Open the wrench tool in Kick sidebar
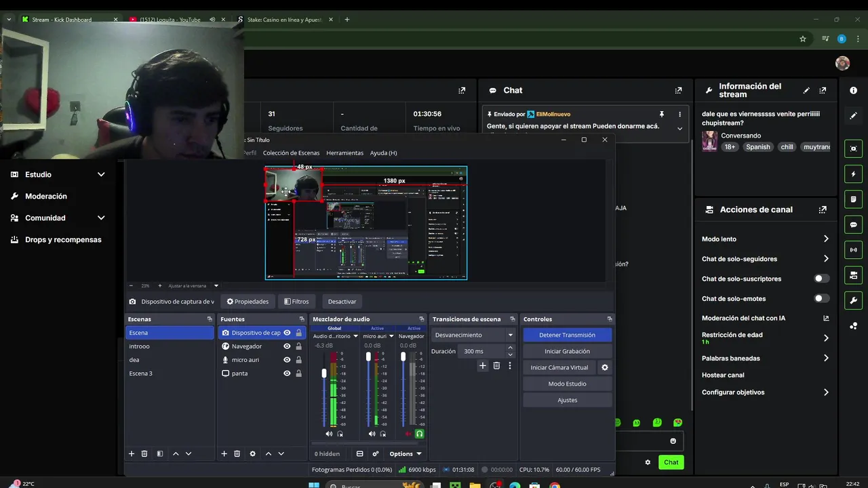The height and width of the screenshot is (488, 868). point(853,300)
